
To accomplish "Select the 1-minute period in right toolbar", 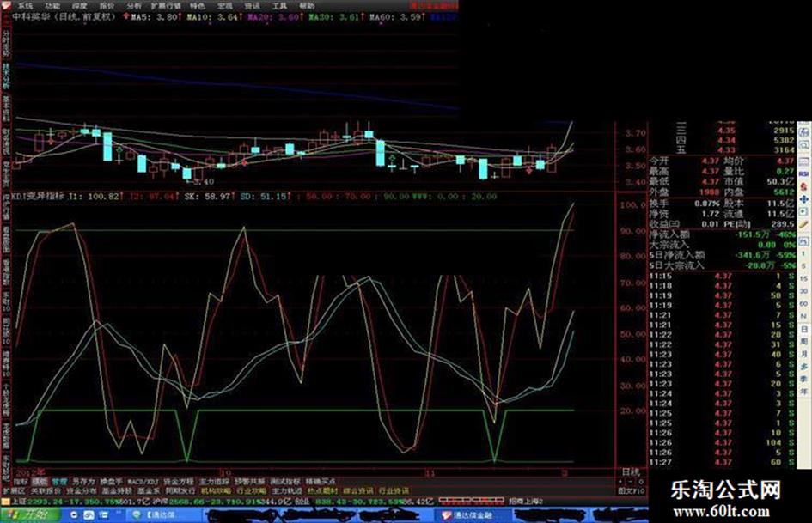I will coord(803,253).
